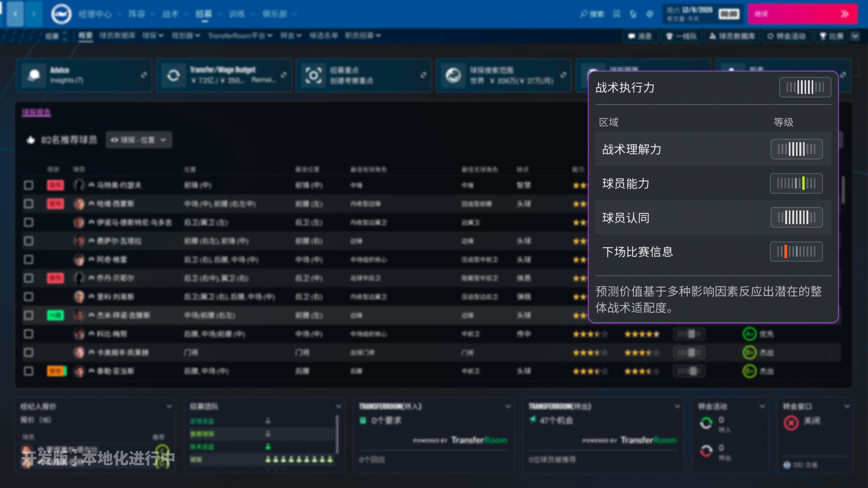Click the 00:00 time box
The height and width of the screenshot is (488, 868).
729,14
